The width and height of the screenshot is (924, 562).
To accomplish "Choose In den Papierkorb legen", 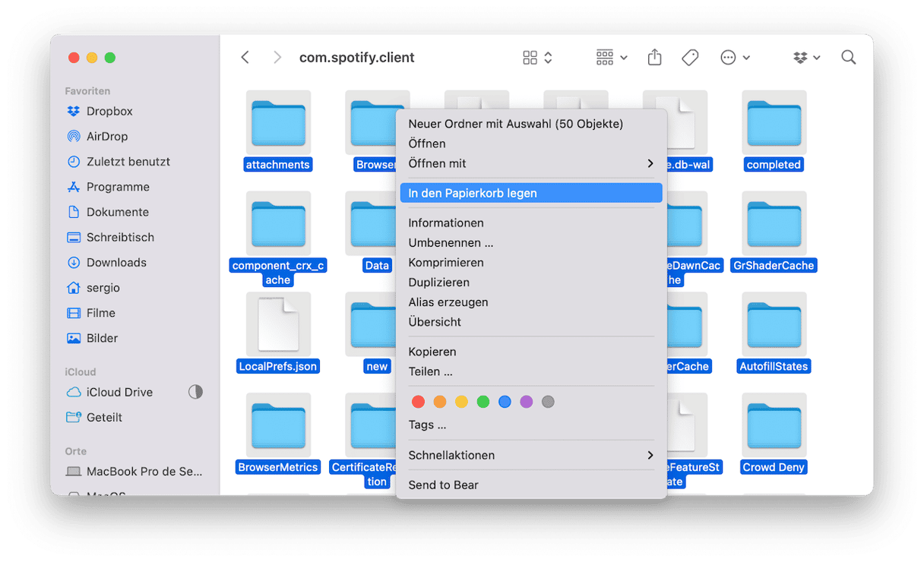I will (531, 193).
